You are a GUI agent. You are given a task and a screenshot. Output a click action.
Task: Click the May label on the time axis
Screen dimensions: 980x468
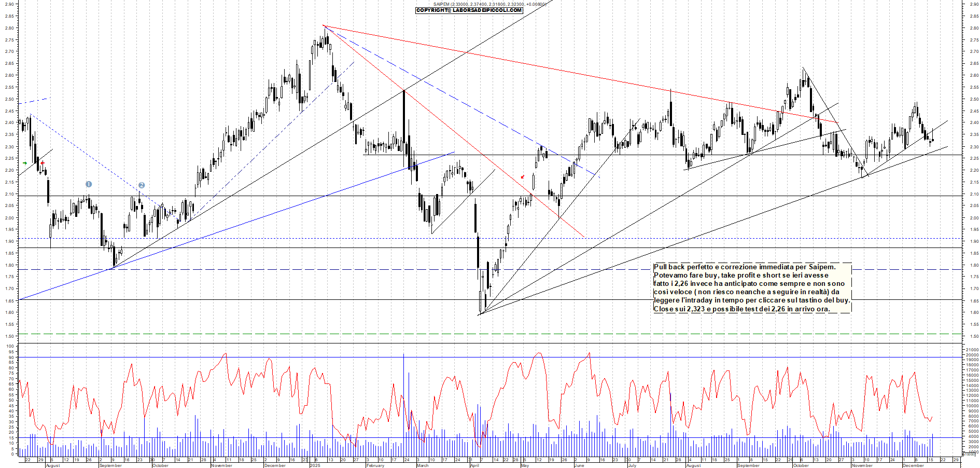click(x=525, y=465)
